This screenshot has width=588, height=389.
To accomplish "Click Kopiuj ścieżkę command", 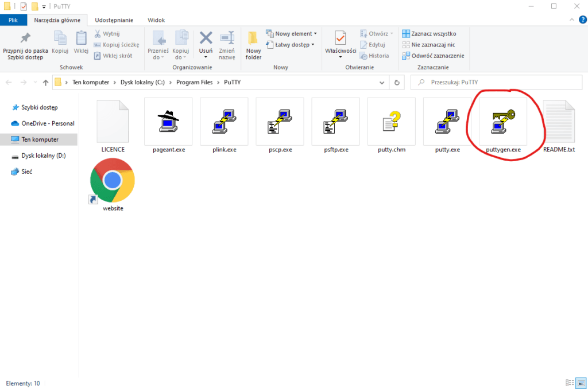I will coord(116,45).
